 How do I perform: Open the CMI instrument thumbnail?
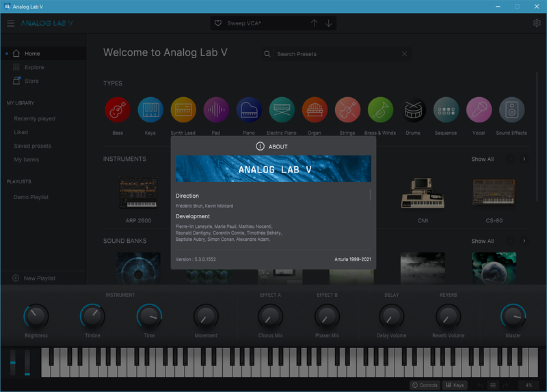coord(423,193)
